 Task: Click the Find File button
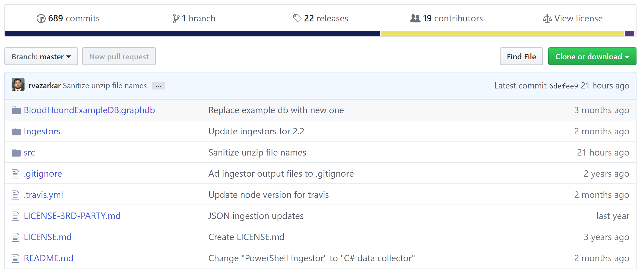pyautogui.click(x=521, y=56)
